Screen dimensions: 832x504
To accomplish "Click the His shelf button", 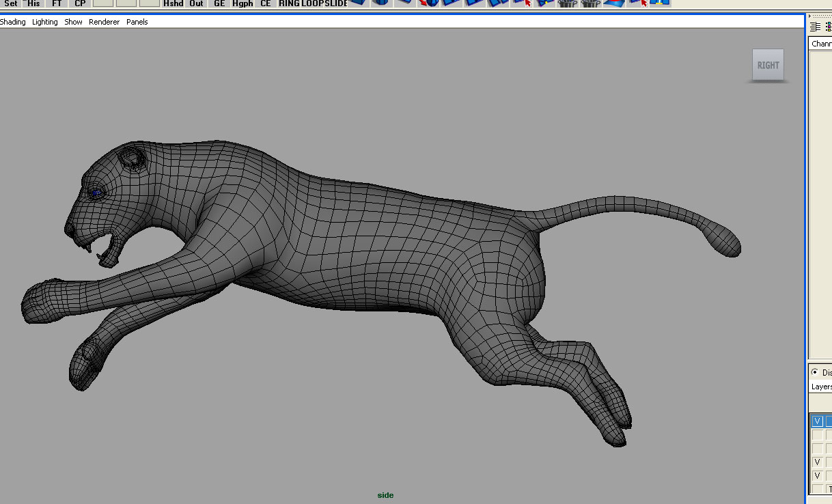I will (34, 3).
